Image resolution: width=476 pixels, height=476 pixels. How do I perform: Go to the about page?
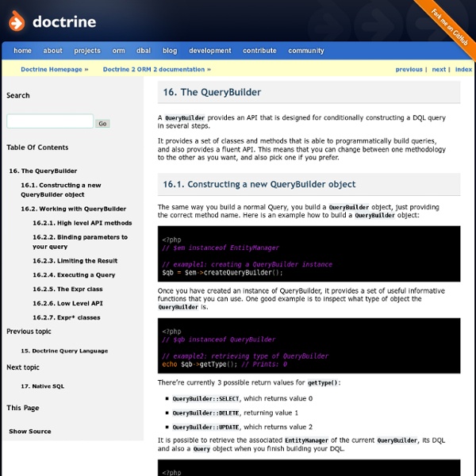coord(52,51)
